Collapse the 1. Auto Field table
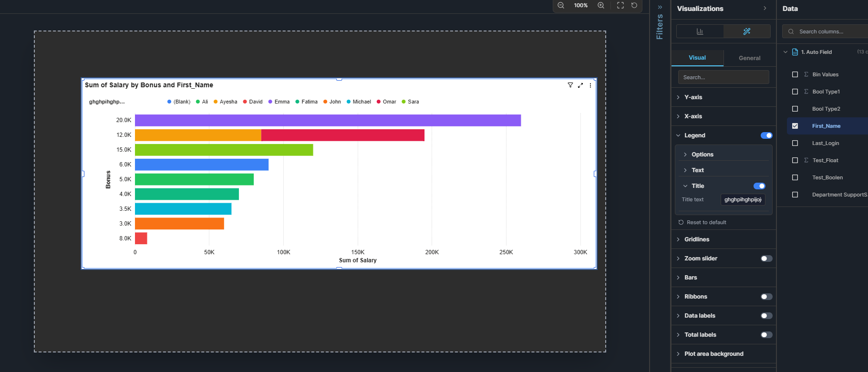The width and height of the screenshot is (868, 372). click(785, 52)
